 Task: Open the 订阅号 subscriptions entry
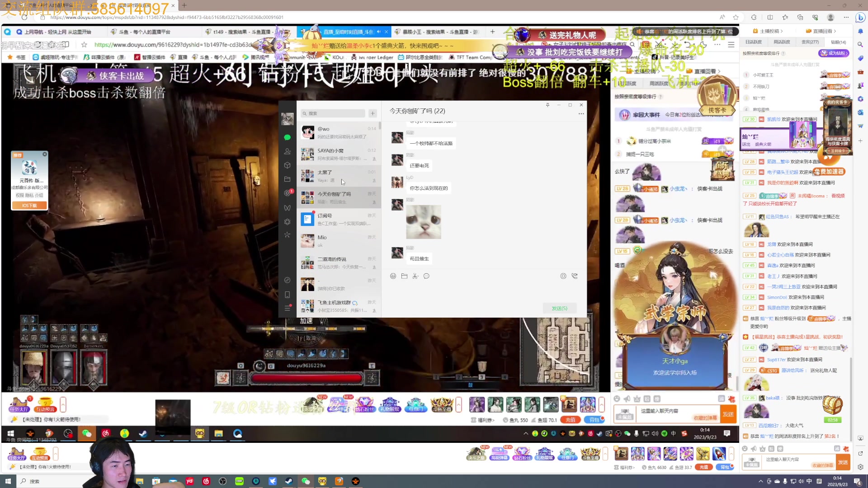pyautogui.click(x=339, y=219)
